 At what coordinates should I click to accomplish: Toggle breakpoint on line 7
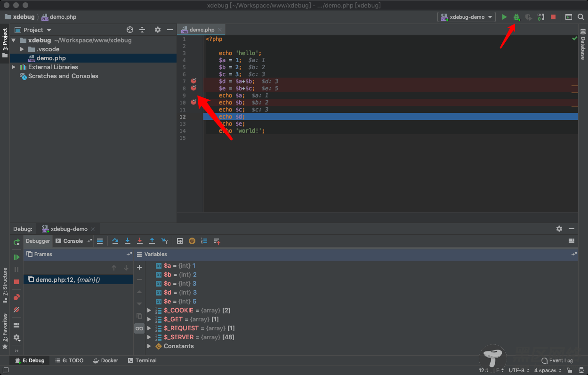(193, 81)
